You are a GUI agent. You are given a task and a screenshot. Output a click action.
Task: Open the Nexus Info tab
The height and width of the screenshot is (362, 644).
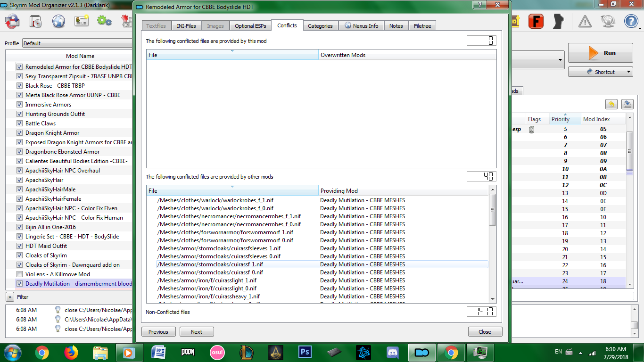[x=362, y=26]
